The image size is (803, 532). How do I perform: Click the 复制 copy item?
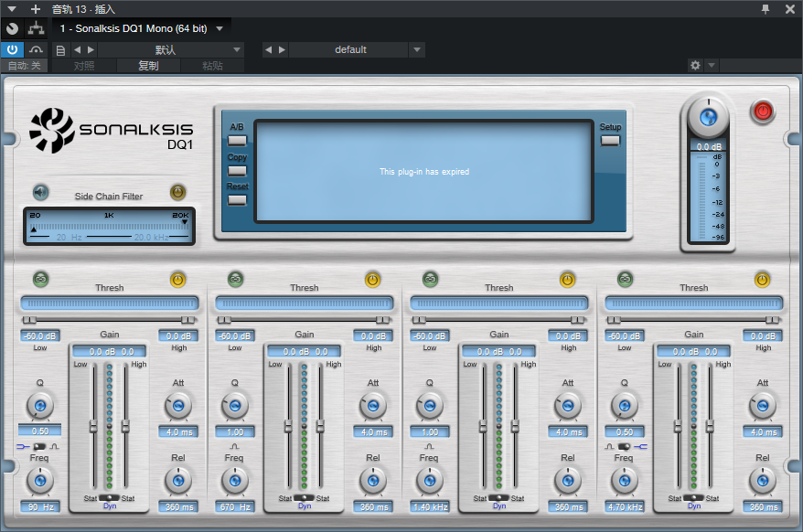pos(148,66)
